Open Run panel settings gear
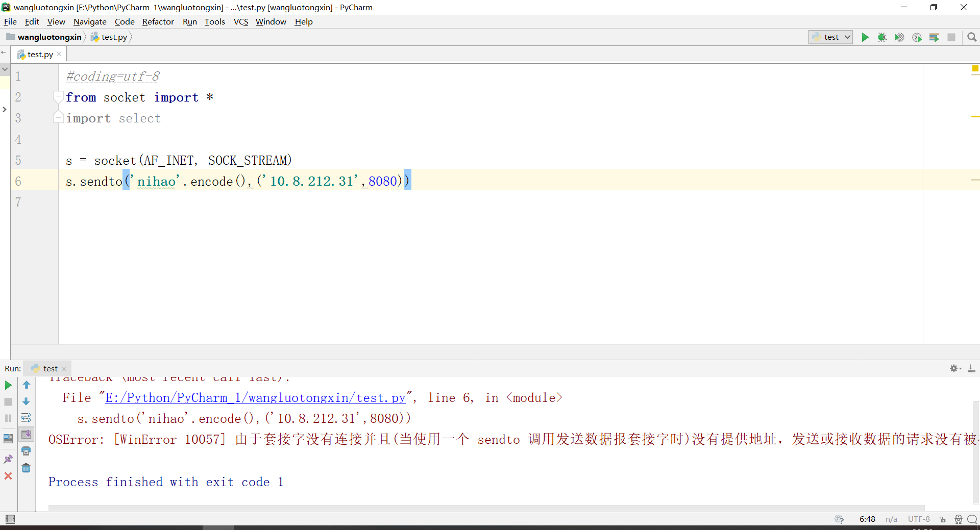Screen dimensions: 980x530 pos(955,368)
